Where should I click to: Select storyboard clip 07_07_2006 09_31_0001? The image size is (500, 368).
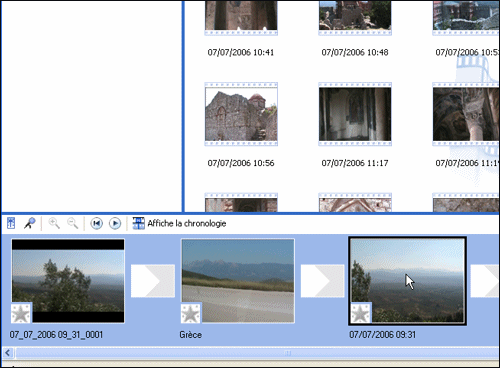point(68,281)
